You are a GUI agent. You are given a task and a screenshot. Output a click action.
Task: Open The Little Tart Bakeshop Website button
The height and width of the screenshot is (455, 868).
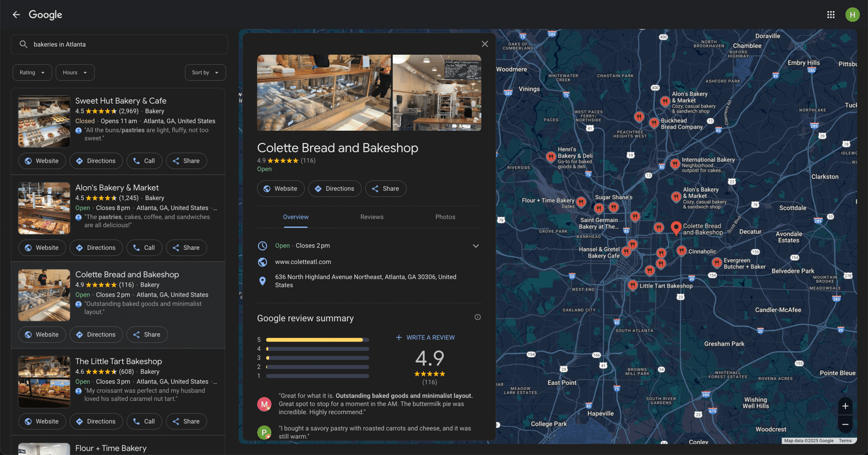(42, 422)
